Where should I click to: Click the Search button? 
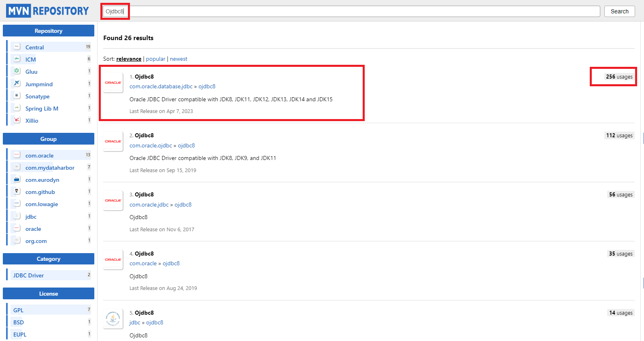(620, 11)
